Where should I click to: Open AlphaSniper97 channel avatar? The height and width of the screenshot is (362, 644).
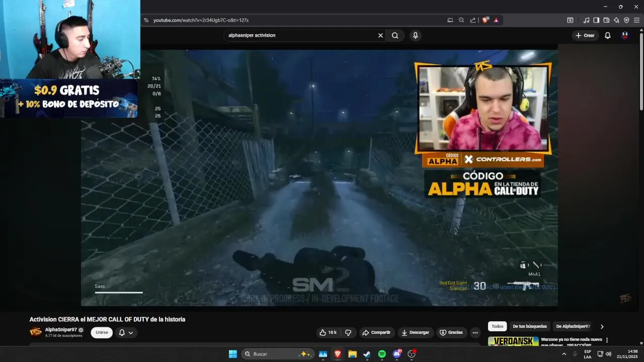coord(36,332)
